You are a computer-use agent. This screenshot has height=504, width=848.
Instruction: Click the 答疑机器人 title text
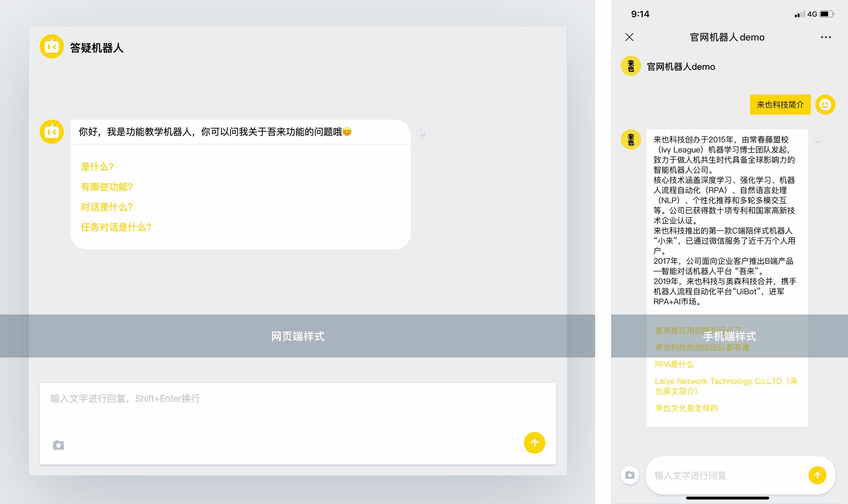coord(97,48)
